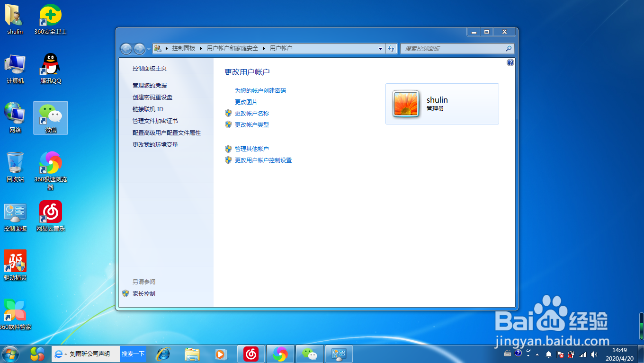The image size is (644, 363).
Task: Click the shulin account picture thumbnail
Action: (406, 104)
